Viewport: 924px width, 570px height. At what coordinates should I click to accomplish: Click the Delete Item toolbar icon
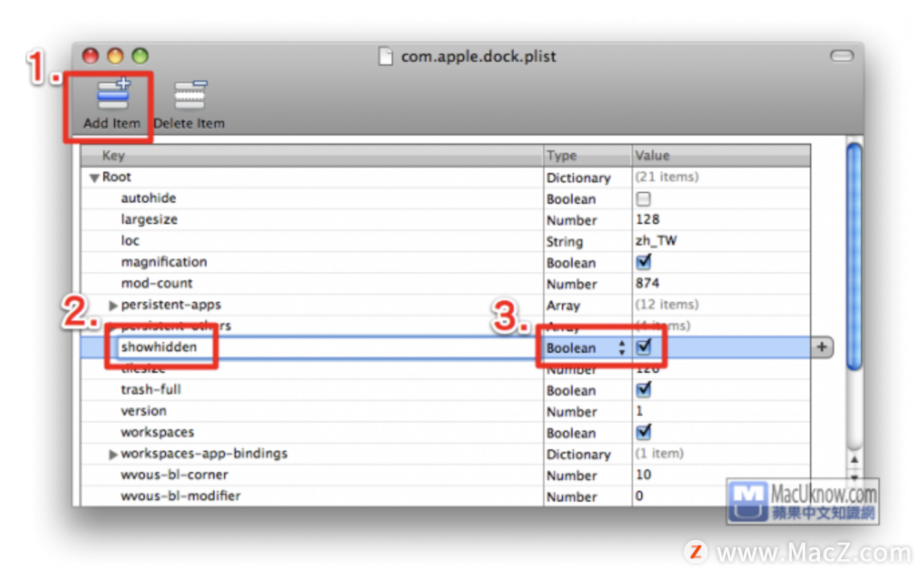pos(190,95)
